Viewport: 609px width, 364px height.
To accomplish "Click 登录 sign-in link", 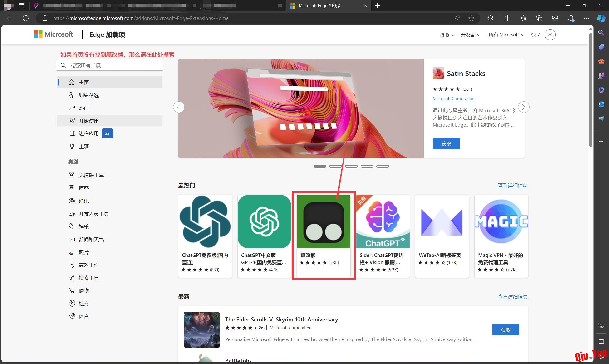I will coord(535,35).
